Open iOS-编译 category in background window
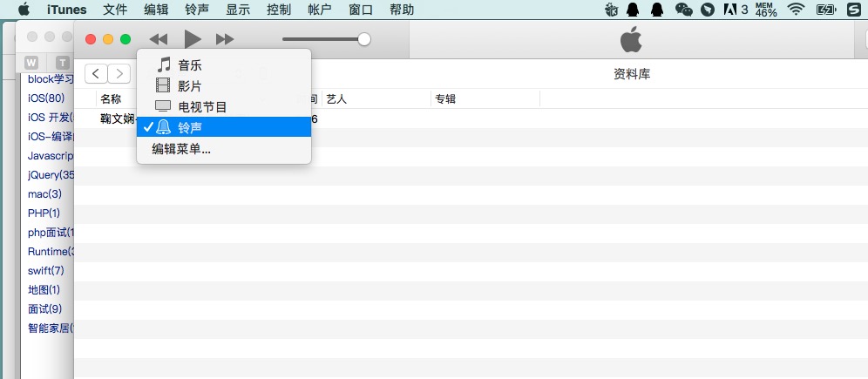 pyautogui.click(x=51, y=137)
